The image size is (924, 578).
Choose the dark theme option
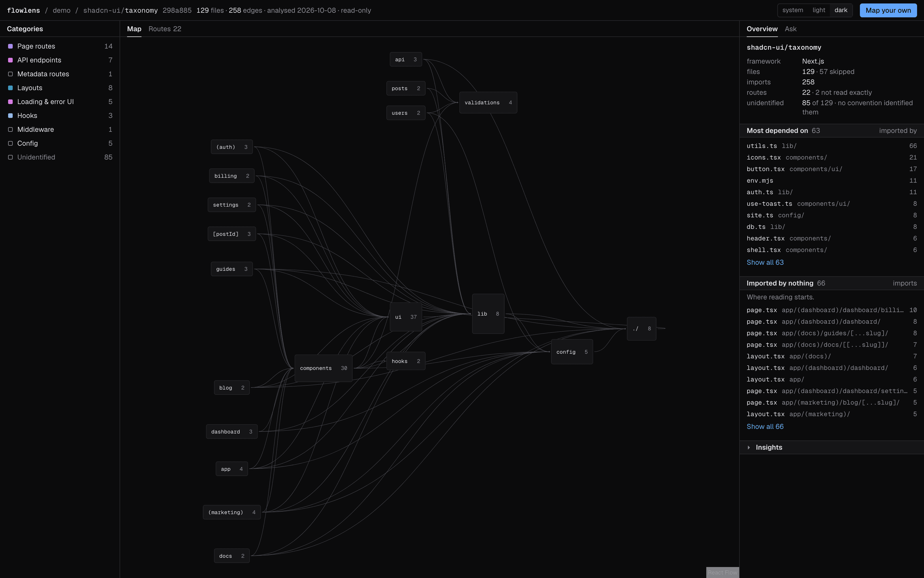tap(841, 10)
